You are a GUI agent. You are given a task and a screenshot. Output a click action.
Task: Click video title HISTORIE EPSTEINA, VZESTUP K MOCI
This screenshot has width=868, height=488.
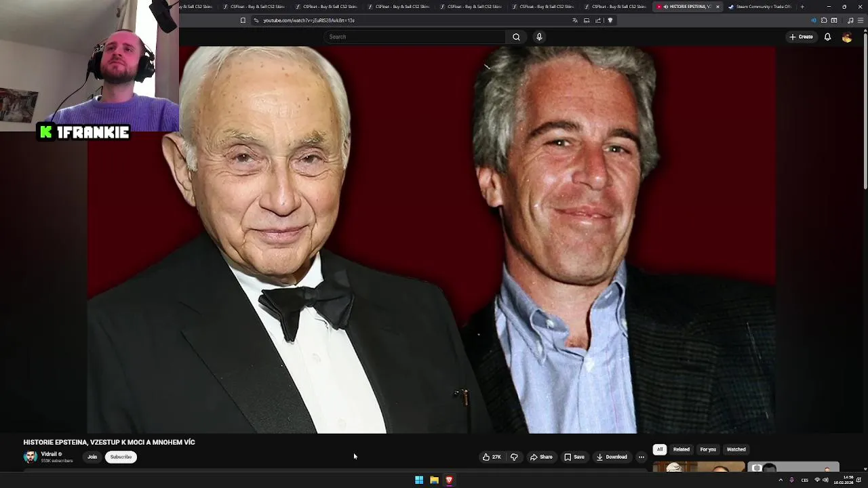point(109,442)
